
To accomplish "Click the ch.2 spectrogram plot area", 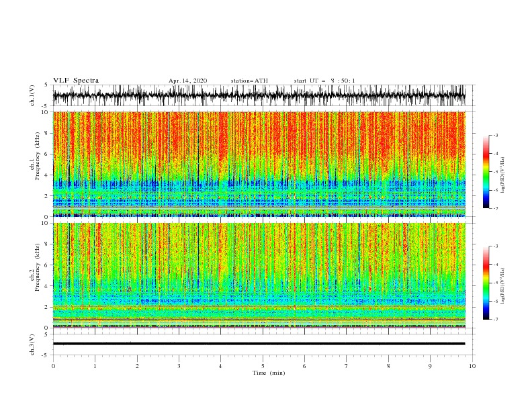I will click(x=259, y=275).
